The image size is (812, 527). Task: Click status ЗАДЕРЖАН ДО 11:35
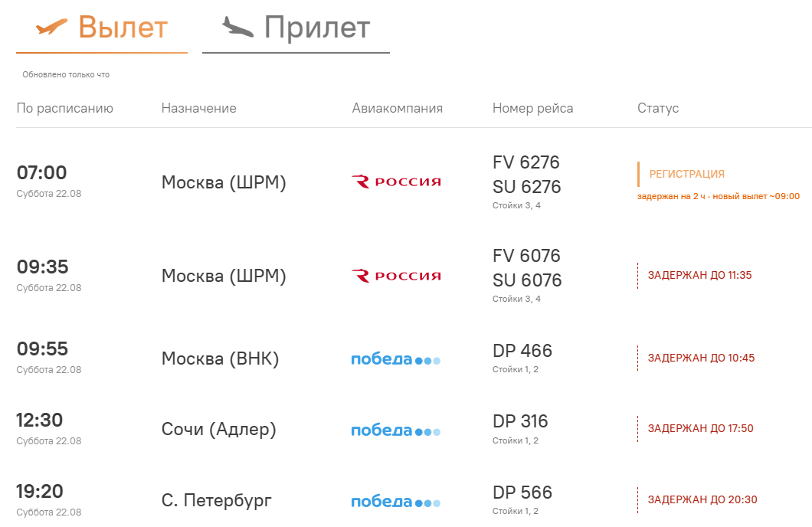point(699,276)
